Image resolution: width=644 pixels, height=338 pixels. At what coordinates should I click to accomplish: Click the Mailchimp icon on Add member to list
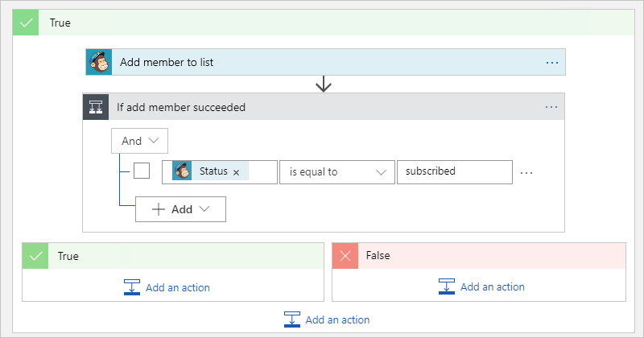coord(99,63)
